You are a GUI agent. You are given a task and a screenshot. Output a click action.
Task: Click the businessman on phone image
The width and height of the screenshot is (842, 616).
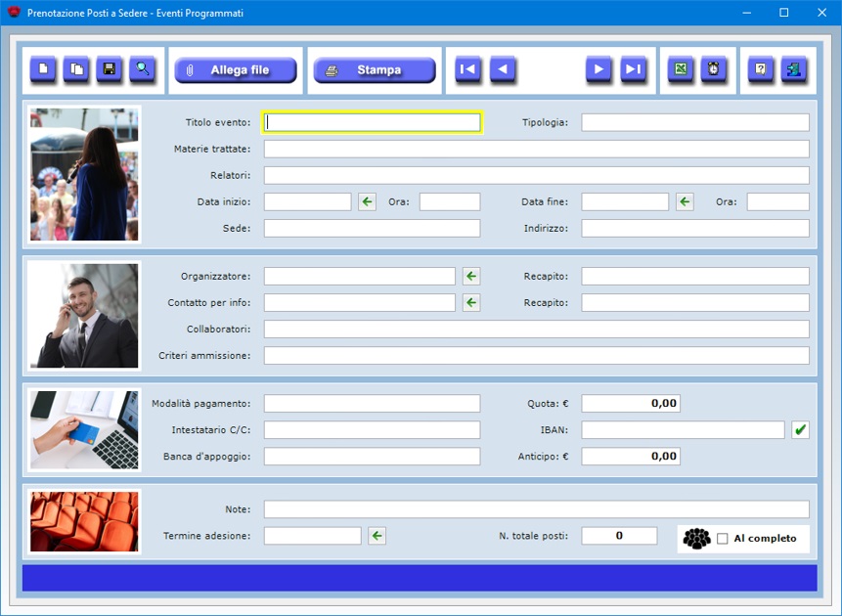(x=84, y=316)
